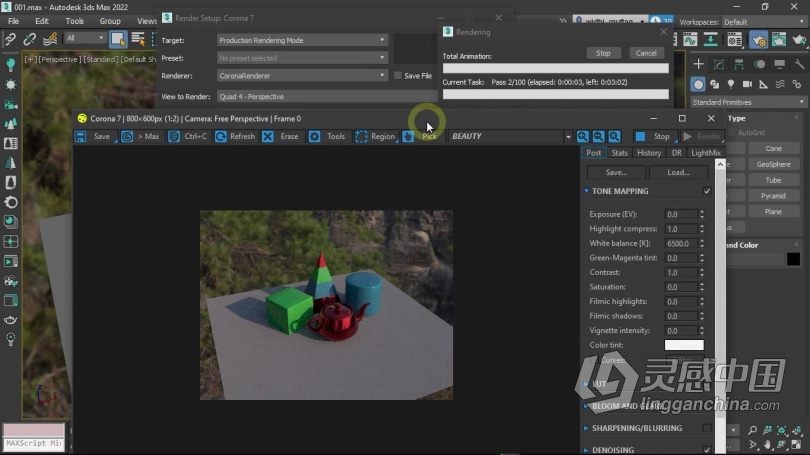Click zoom out magnifier icon

[598, 136]
